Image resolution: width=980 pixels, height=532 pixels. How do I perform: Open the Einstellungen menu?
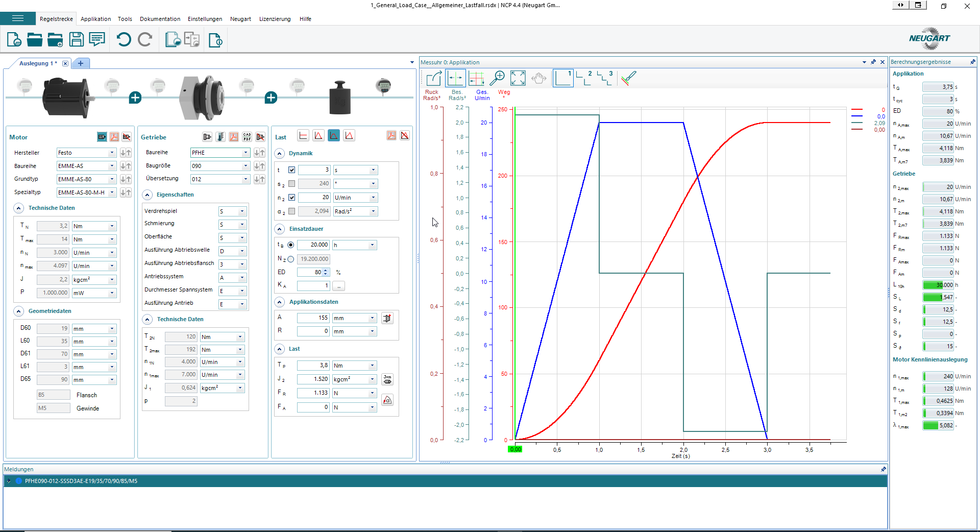pyautogui.click(x=205, y=19)
